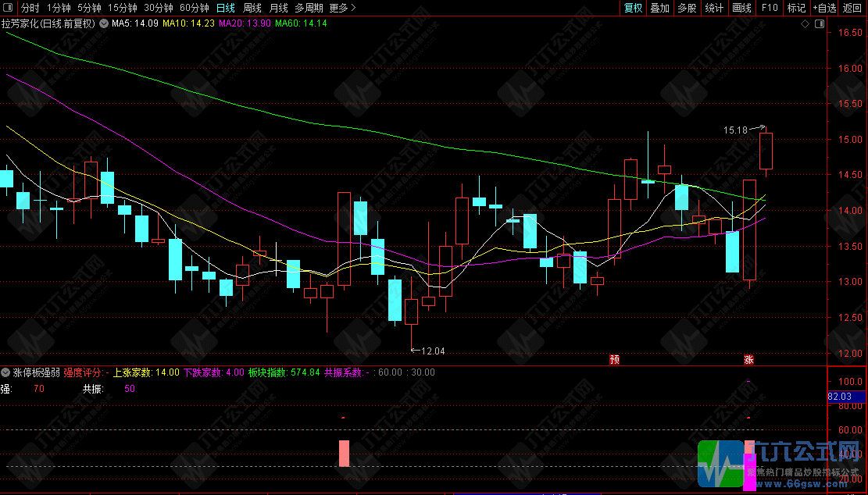
Task: Click the diamond marker icon near price axis
Action: tap(805, 23)
